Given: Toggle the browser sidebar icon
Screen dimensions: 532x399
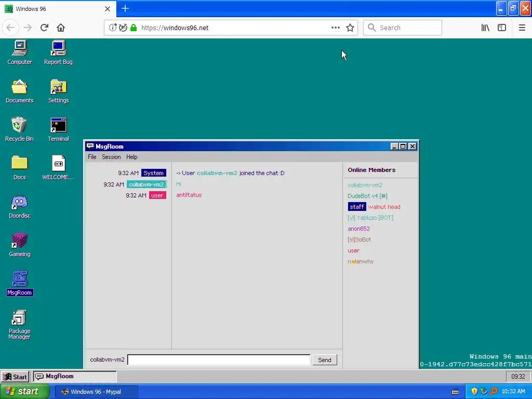Looking at the screenshot, I should click(x=502, y=28).
